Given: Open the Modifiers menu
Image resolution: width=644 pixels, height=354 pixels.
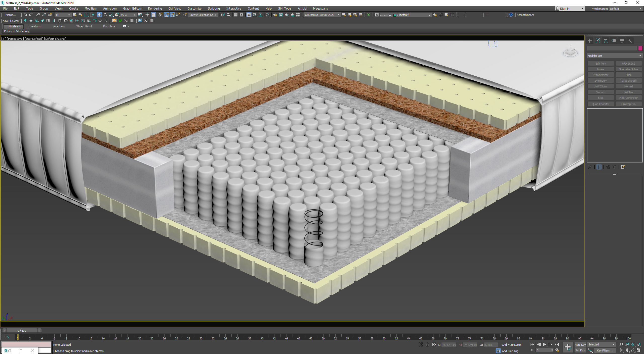Looking at the screenshot, I should (91, 9).
